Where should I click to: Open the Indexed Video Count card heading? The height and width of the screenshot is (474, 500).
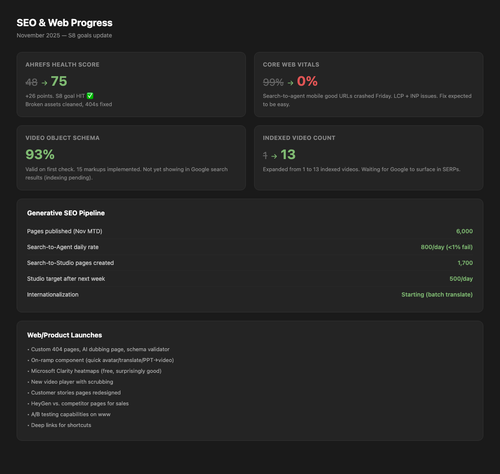click(x=299, y=138)
